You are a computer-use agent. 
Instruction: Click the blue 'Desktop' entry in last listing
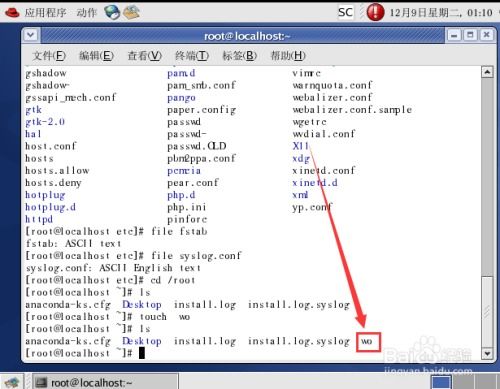pos(142,341)
